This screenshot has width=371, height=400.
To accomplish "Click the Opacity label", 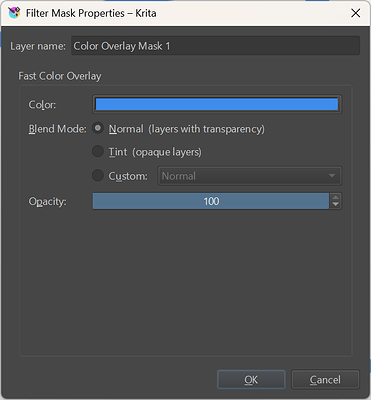I will 47,201.
